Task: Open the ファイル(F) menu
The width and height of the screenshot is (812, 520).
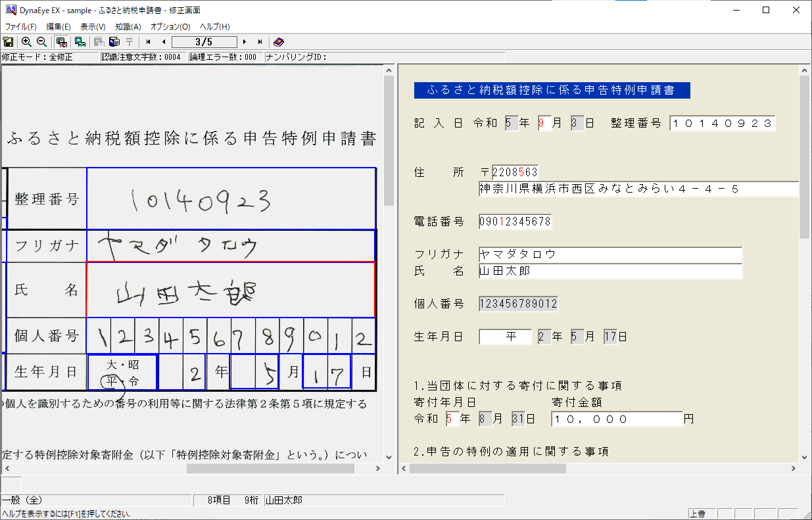Action: 21,27
